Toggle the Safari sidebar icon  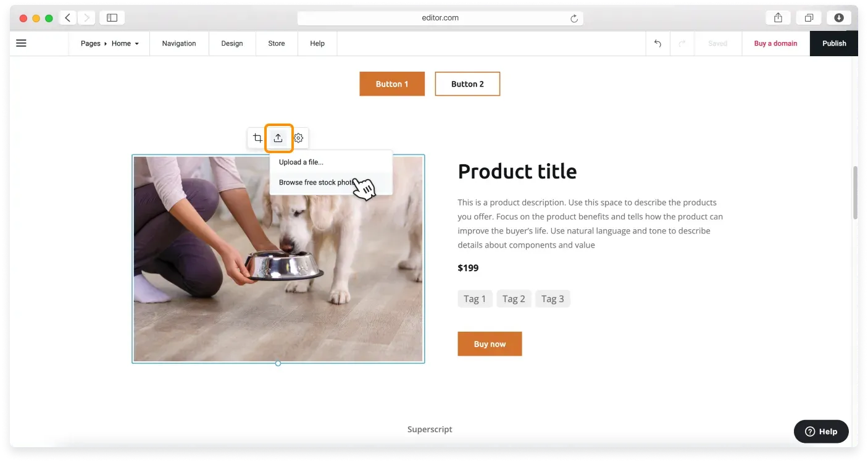[112, 18]
